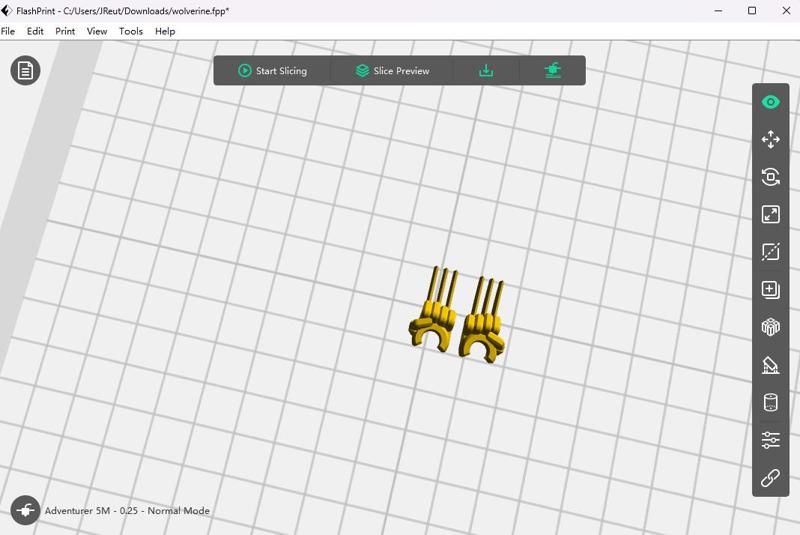This screenshot has height=535, width=800.
Task: Open the Cut tool in sidebar
Action: (x=770, y=251)
